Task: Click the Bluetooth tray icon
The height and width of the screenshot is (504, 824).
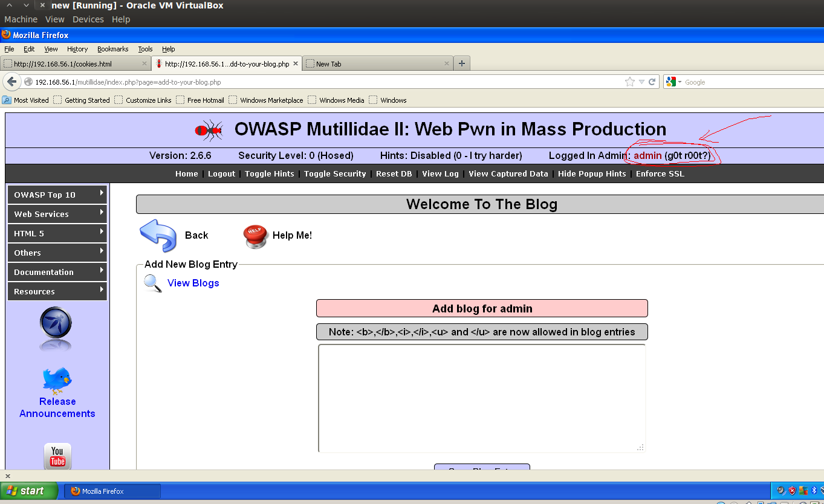Action: point(814,490)
